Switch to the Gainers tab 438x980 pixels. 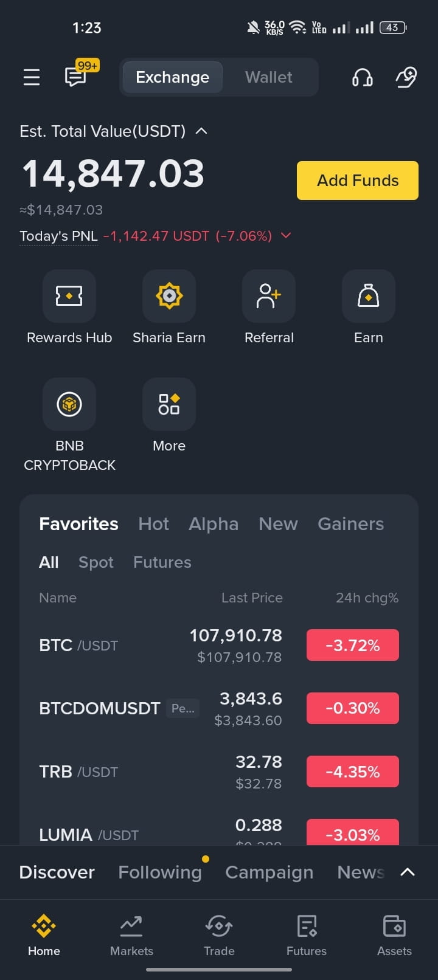[350, 523]
